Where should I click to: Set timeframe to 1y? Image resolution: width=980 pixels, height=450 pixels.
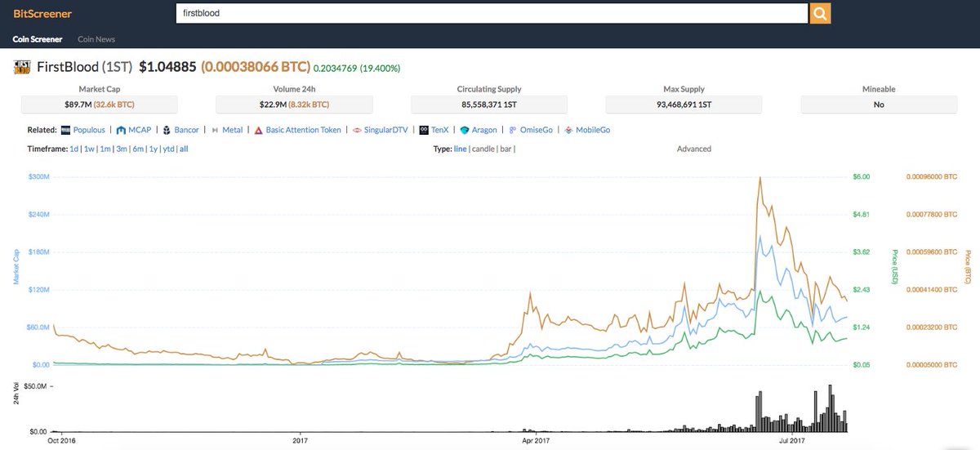tap(153, 149)
